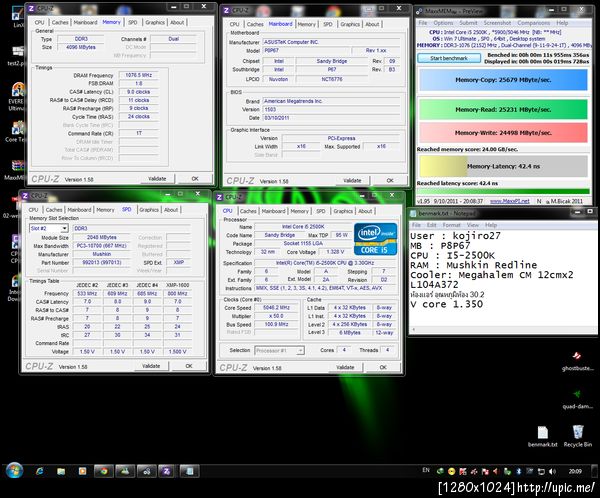Click the Sandy Bridge chipset field
Screen dimensions: 600x498
pyautogui.click(x=332, y=61)
